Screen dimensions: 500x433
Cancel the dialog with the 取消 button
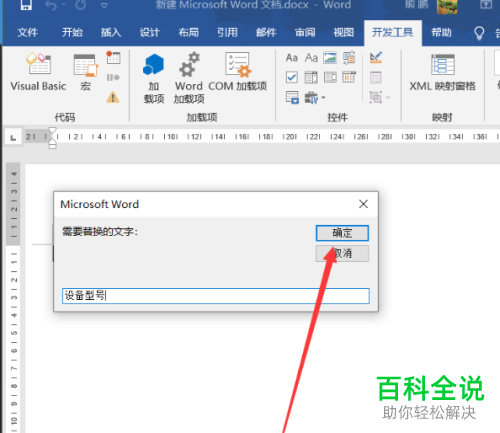pos(342,253)
